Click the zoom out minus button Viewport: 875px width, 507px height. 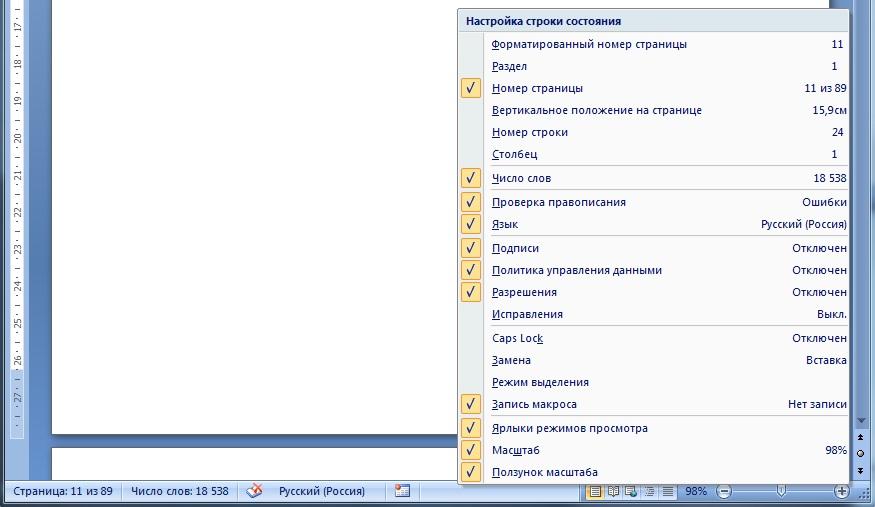click(x=724, y=491)
